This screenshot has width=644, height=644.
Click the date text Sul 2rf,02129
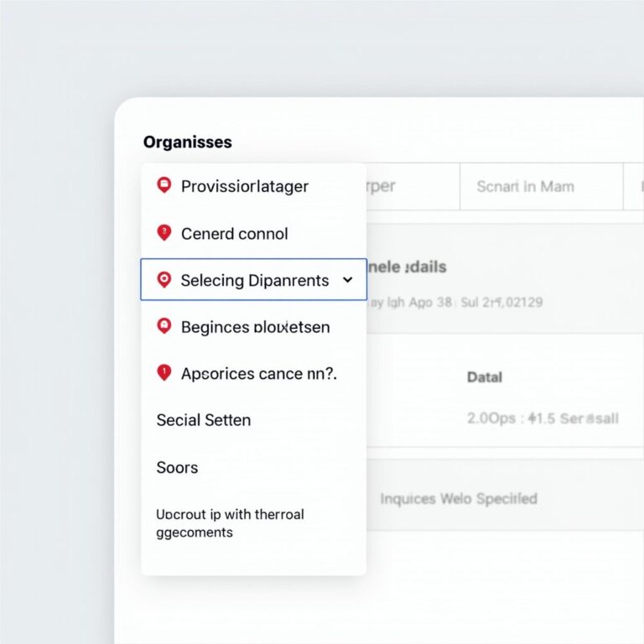coord(501,302)
